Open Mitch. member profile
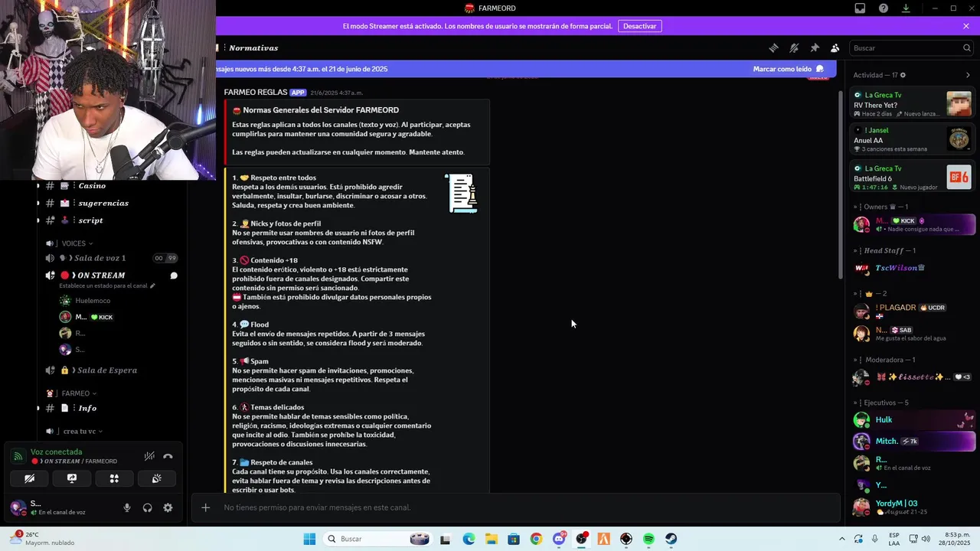 913,442
